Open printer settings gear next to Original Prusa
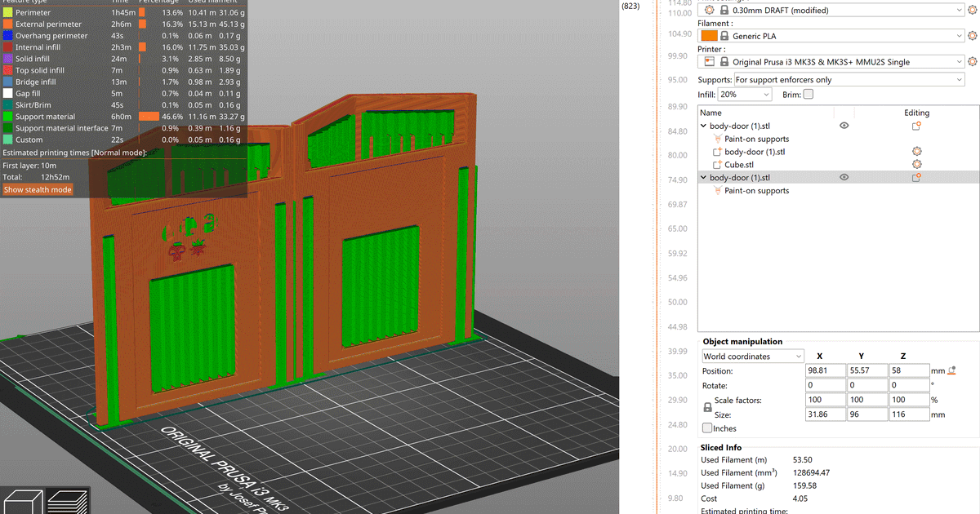 (x=972, y=62)
